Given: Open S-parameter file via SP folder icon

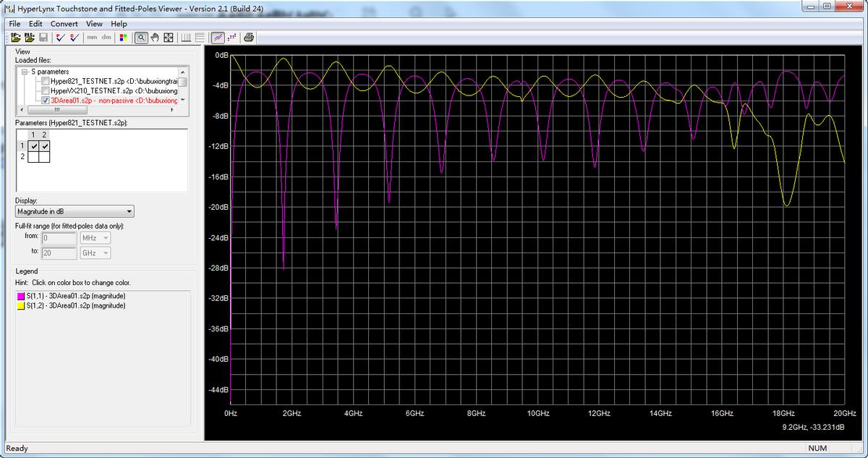Looking at the screenshot, I should click(16, 38).
